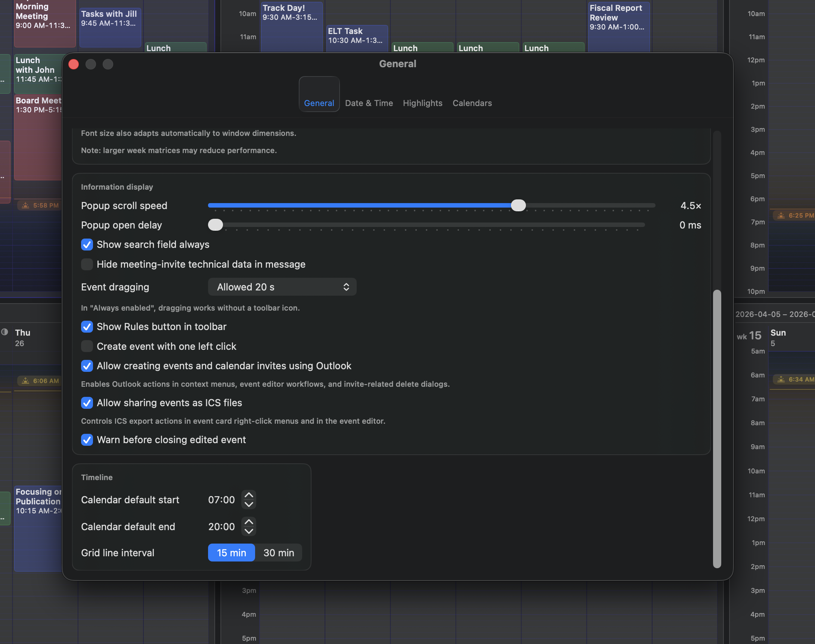
Task: Enable hiding meeting-invite technical data in message
Action: point(87,264)
